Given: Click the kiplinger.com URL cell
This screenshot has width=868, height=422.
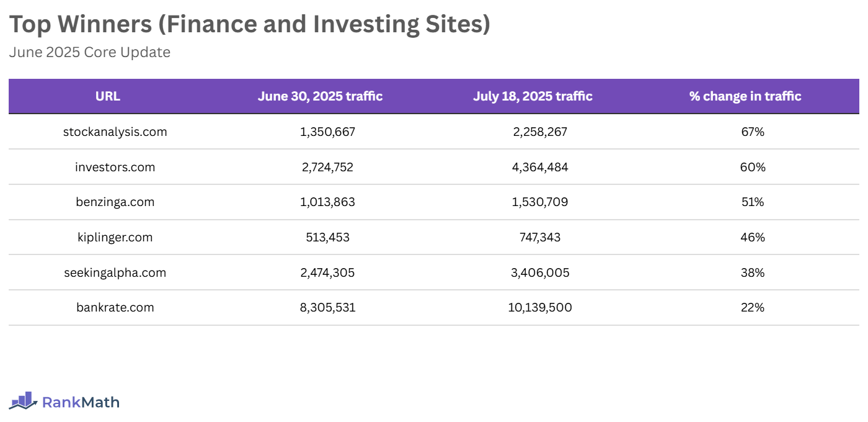Looking at the screenshot, I should point(115,237).
